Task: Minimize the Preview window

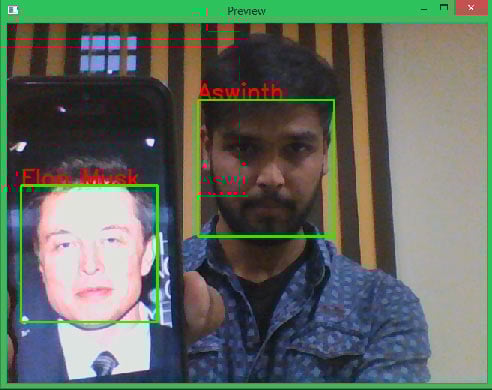Action: (x=424, y=10)
